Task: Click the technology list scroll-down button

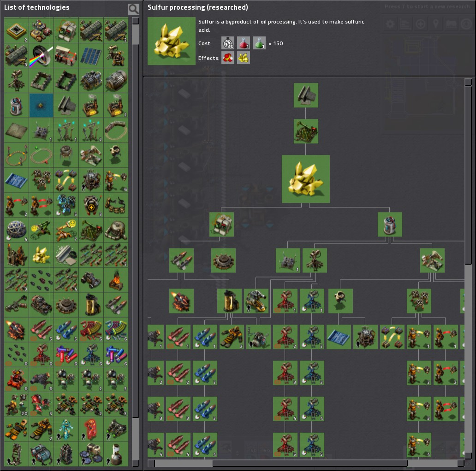Action: pos(136,463)
